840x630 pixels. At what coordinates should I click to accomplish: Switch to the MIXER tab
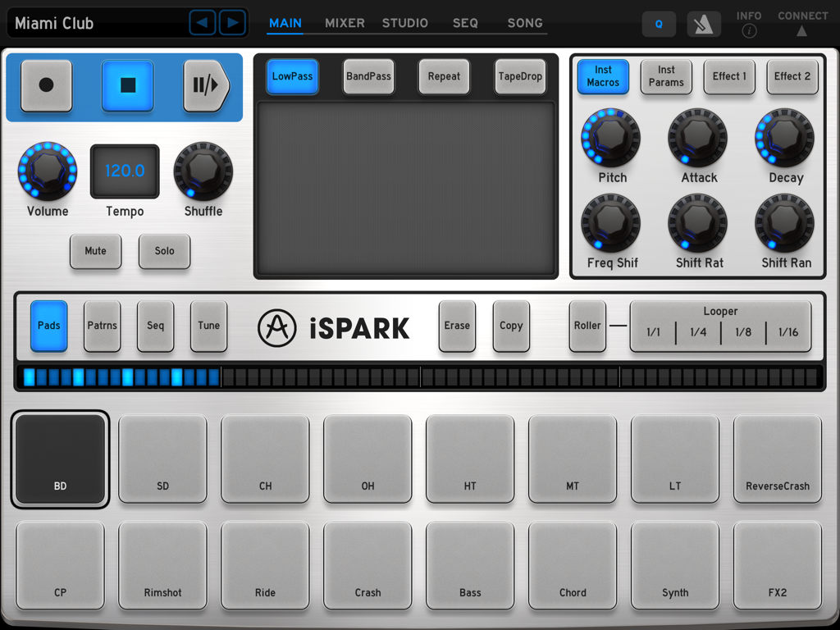[x=345, y=23]
